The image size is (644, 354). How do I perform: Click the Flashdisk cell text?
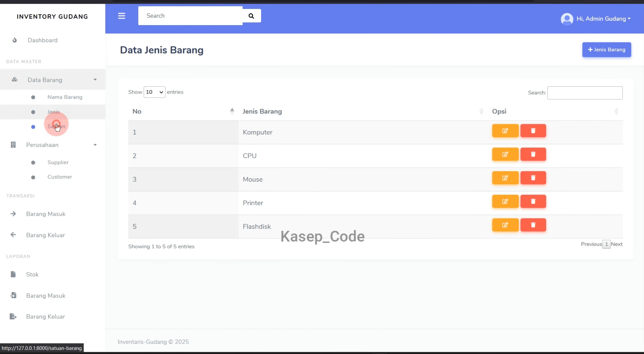[257, 226]
